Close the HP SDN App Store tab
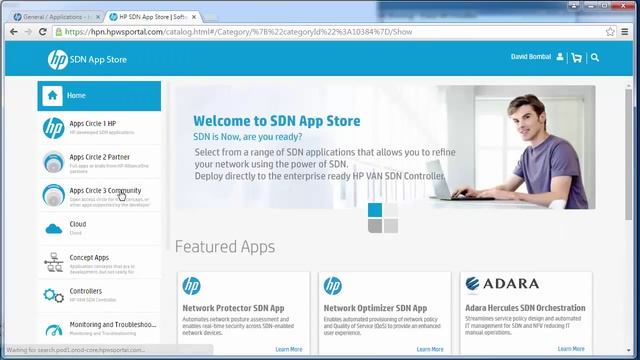640x360 pixels. tap(194, 17)
